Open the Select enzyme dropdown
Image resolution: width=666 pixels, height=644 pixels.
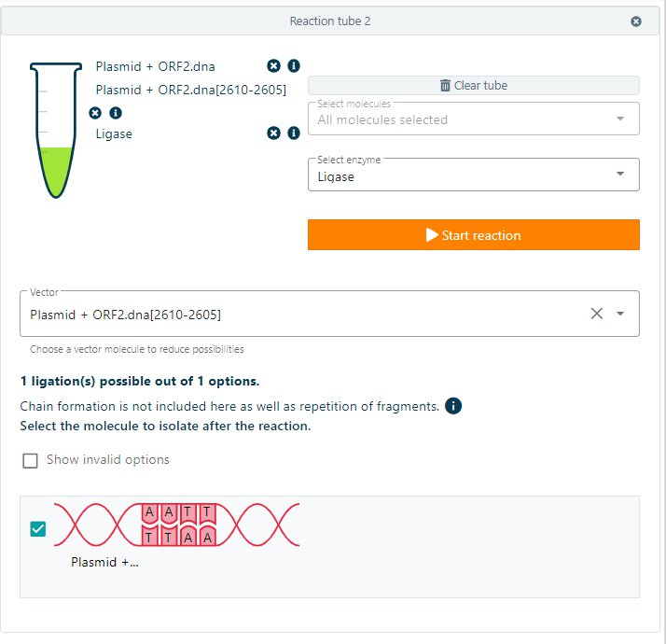pyautogui.click(x=473, y=175)
